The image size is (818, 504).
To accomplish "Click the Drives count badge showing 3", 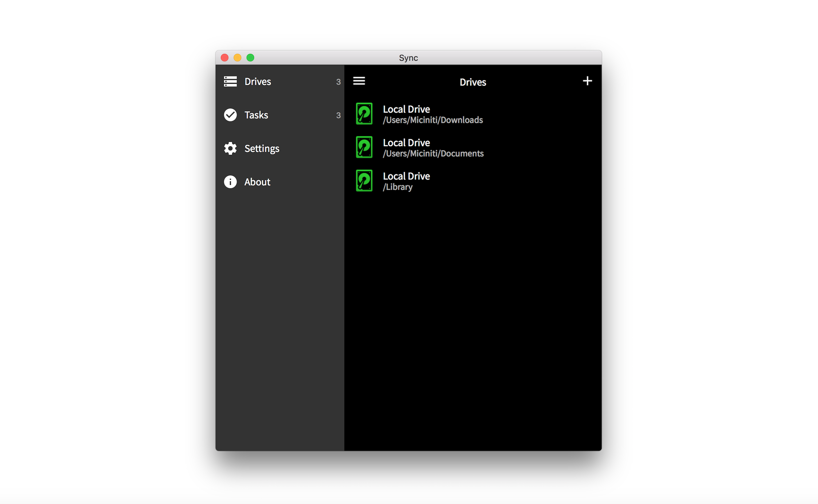I will (x=338, y=82).
